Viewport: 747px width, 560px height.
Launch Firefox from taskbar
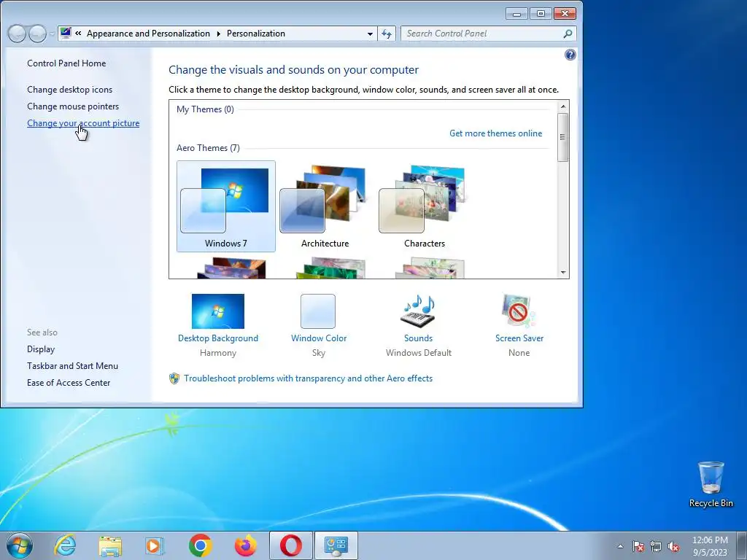click(246, 545)
